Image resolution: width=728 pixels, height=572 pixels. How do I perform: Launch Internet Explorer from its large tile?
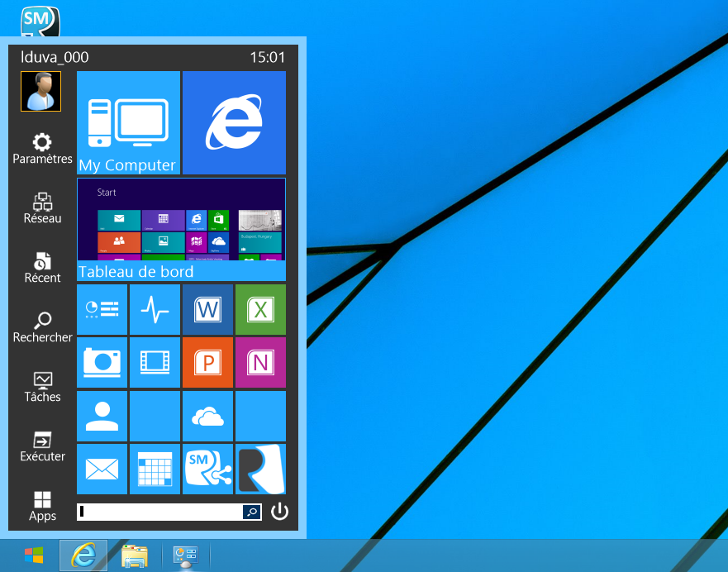(x=234, y=122)
